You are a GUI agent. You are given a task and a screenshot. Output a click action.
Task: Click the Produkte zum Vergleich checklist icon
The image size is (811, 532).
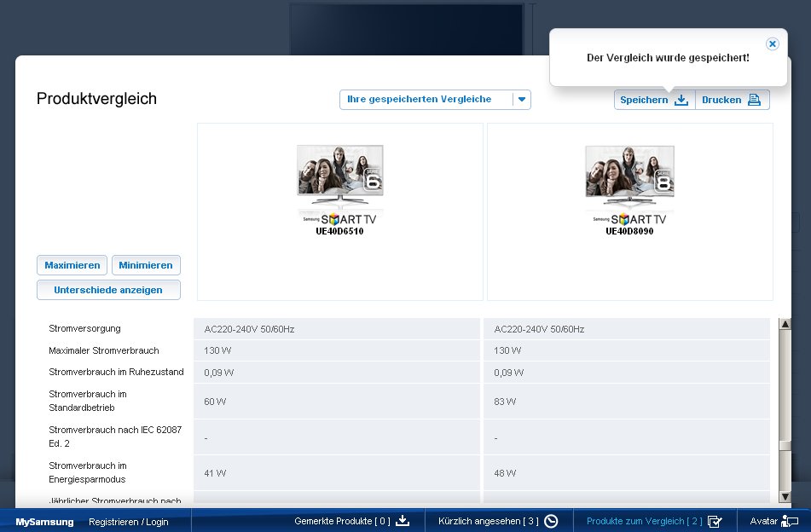[715, 521]
